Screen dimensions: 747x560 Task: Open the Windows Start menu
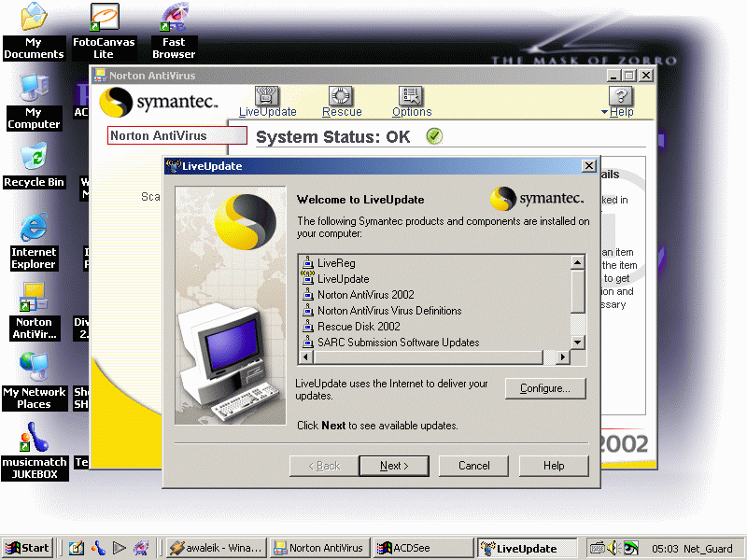27,548
